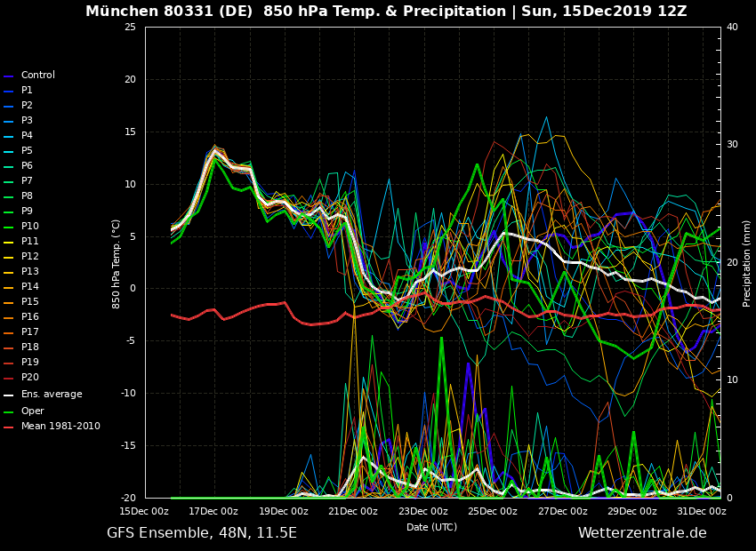Viewport: 756px width, 551px height.
Task: Click the '15' tick on the temperature axis
Action: pos(130,132)
